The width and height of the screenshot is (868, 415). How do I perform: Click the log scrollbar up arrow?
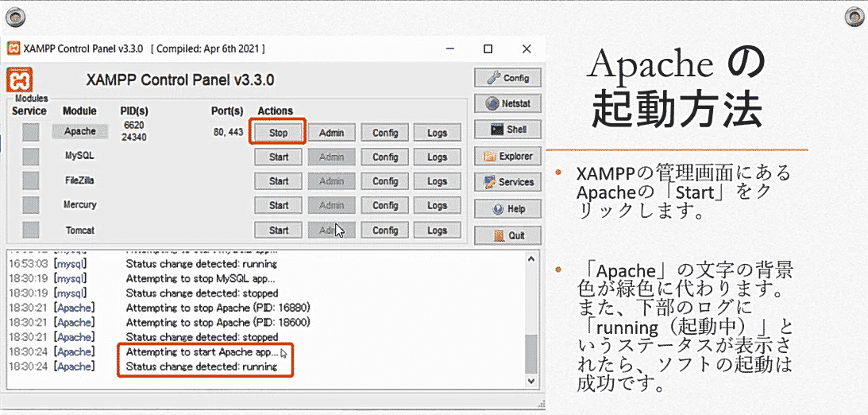point(530,258)
